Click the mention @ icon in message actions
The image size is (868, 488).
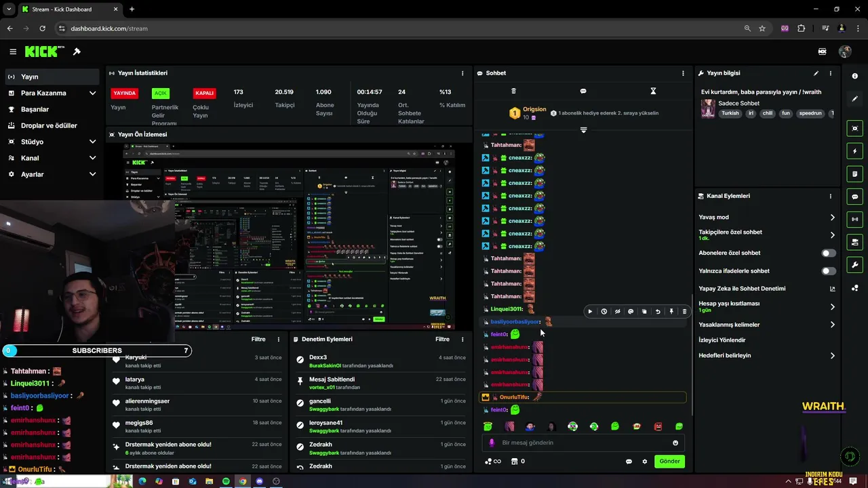(x=631, y=312)
